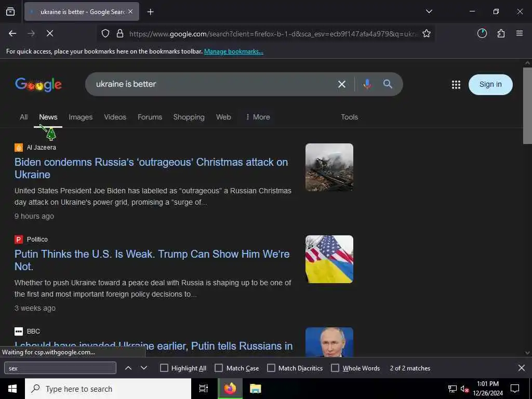Open a new tab with plus icon

click(150, 12)
